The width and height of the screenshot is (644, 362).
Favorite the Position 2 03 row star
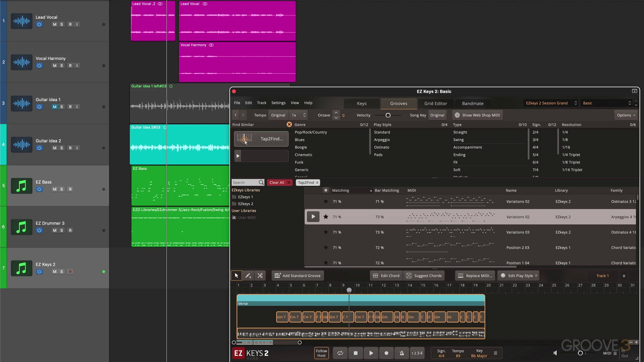pyautogui.click(x=326, y=247)
